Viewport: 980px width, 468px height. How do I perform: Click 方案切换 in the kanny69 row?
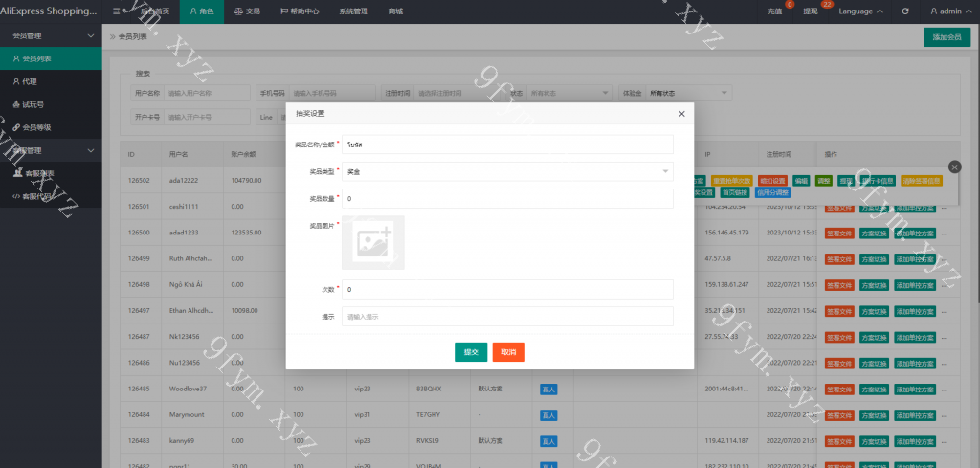click(x=873, y=441)
